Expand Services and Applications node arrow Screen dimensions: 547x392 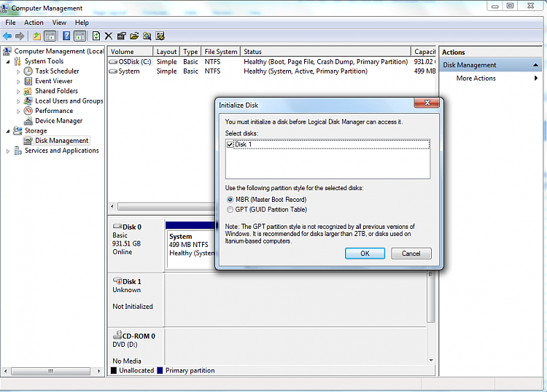tap(8, 152)
